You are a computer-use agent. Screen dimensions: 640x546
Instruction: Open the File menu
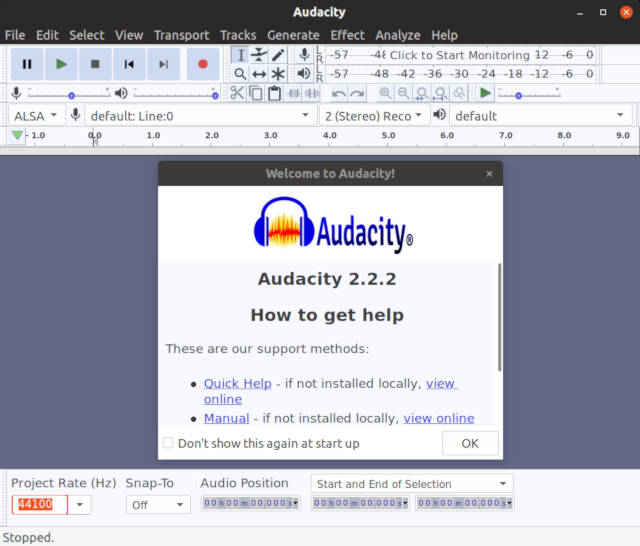[15, 35]
